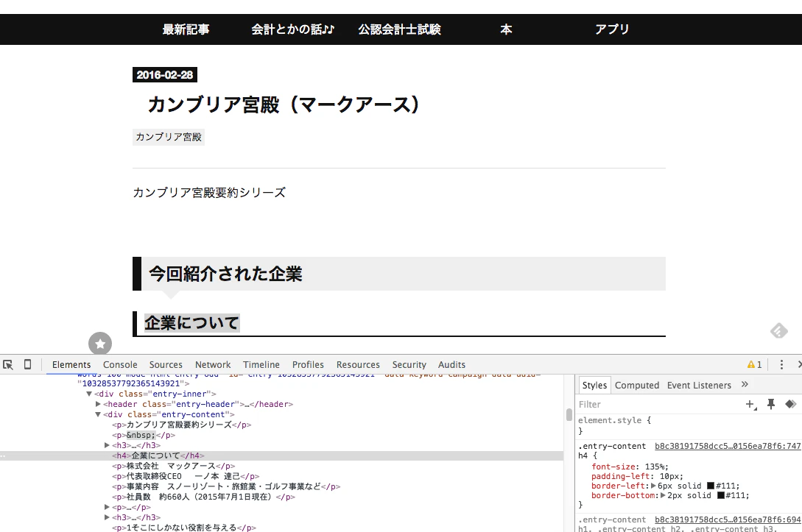
Task: Toggle the device mode phone icon
Action: pos(28,364)
